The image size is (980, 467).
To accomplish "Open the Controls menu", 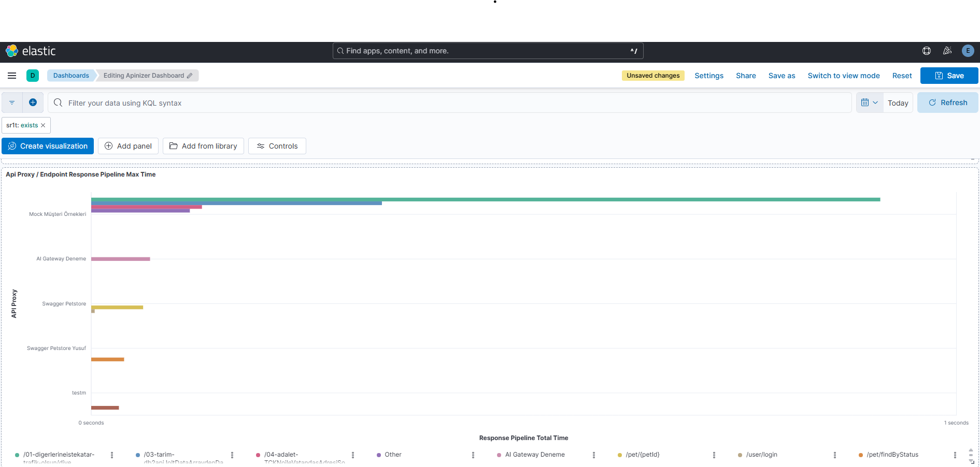I will (277, 146).
